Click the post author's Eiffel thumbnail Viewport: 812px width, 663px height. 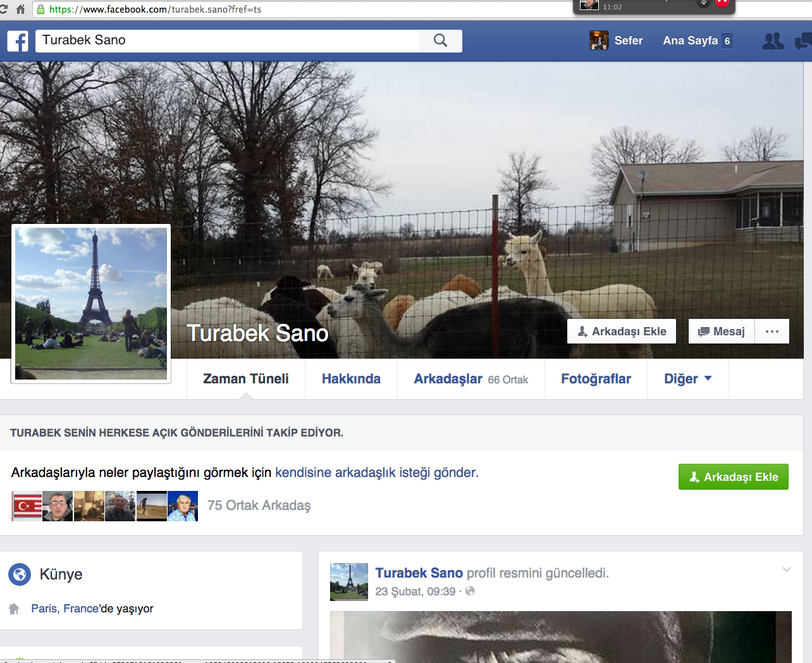pyautogui.click(x=349, y=582)
